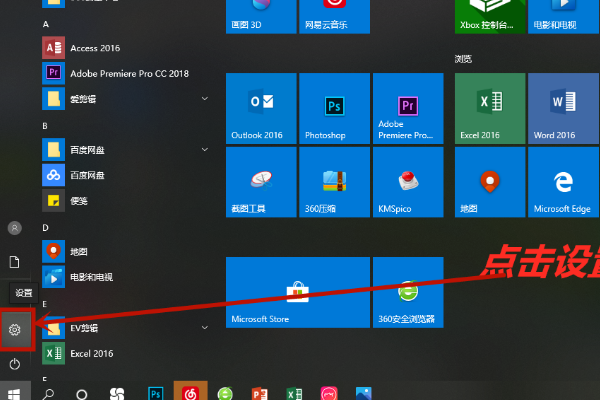Image resolution: width=600 pixels, height=400 pixels.
Task: Click the Windows Start button on taskbar
Action: click(x=15, y=391)
